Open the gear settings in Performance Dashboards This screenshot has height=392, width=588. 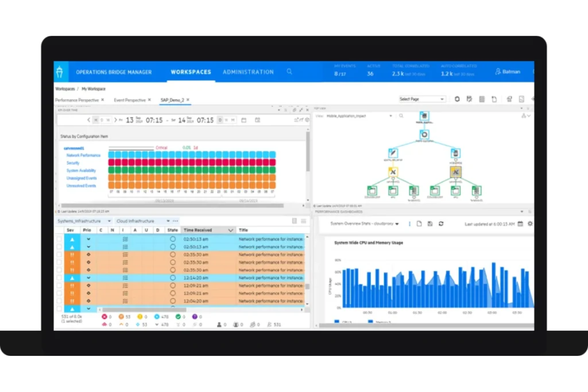(x=530, y=224)
